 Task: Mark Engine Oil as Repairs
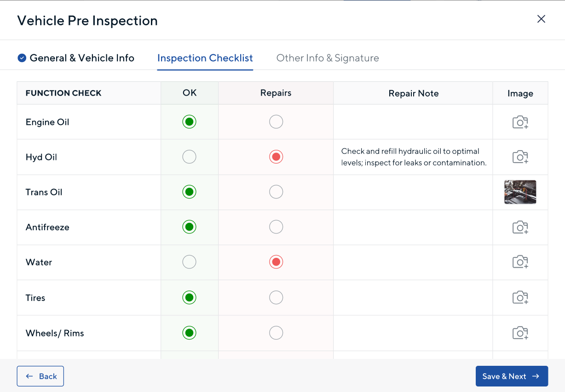276,122
